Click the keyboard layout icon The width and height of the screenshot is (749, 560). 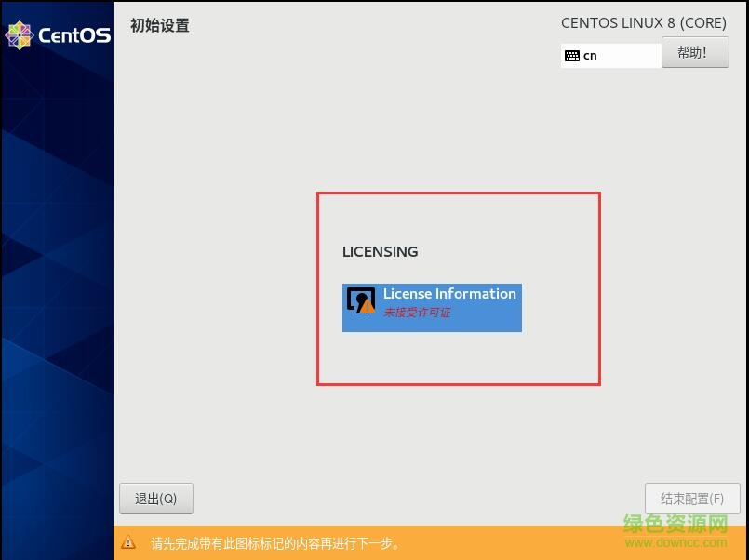click(x=572, y=56)
